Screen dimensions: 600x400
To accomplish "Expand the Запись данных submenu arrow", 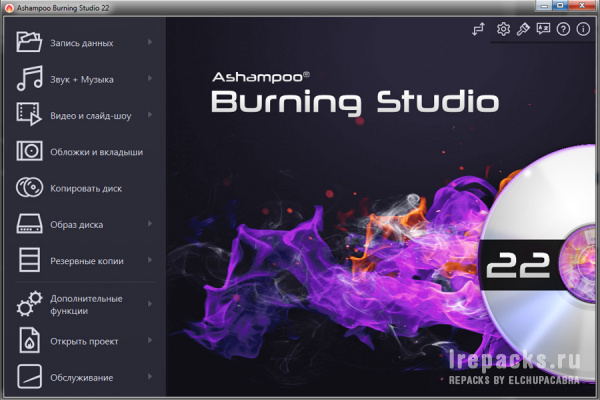I will click(x=150, y=42).
